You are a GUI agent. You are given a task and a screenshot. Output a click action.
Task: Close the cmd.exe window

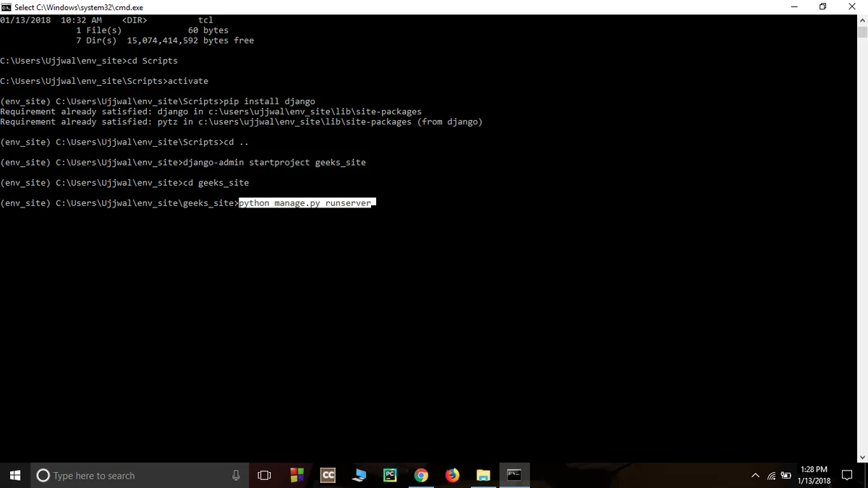pyautogui.click(x=852, y=7)
